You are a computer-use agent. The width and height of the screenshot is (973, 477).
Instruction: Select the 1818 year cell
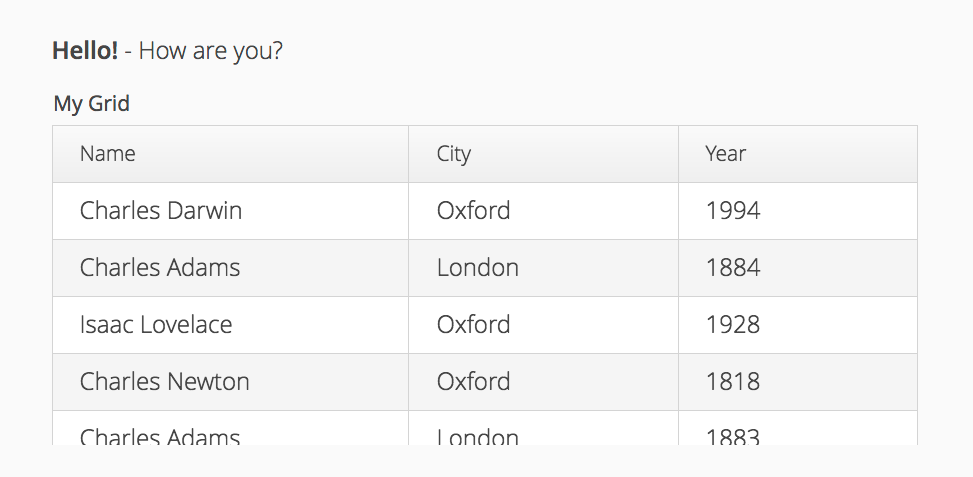(798, 382)
